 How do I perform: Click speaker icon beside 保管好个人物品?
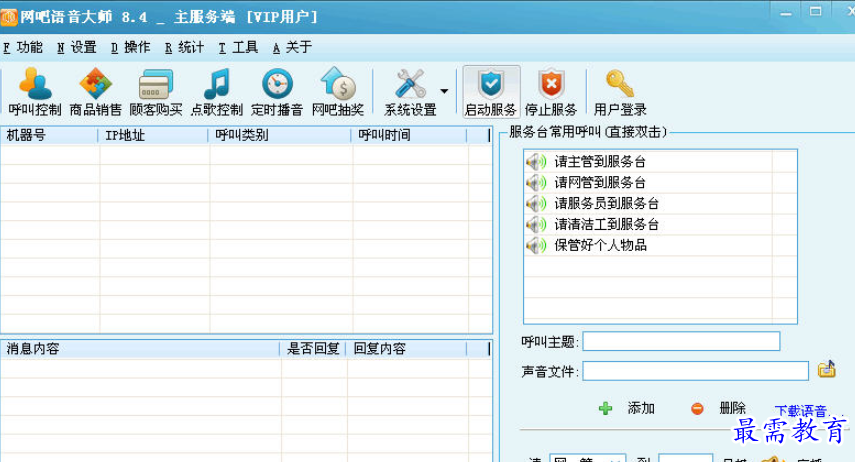(536, 245)
